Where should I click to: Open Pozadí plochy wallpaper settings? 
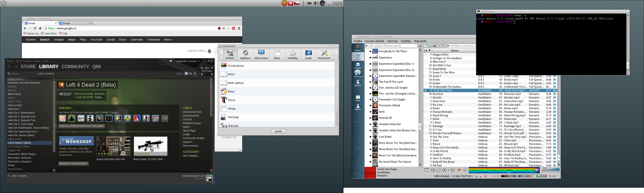pos(278,66)
